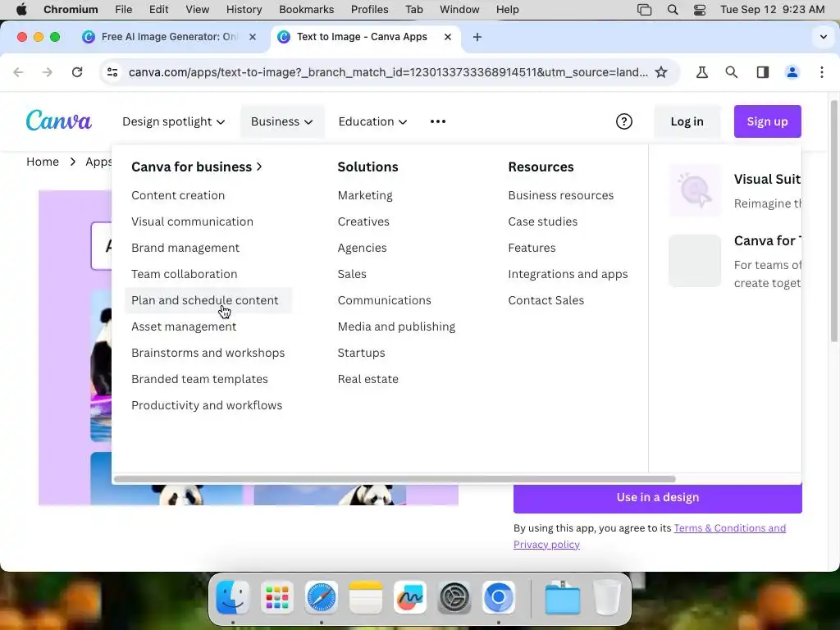This screenshot has width=840, height=630.
Task: Open the three-dots more navigation menu
Action: pos(438,121)
